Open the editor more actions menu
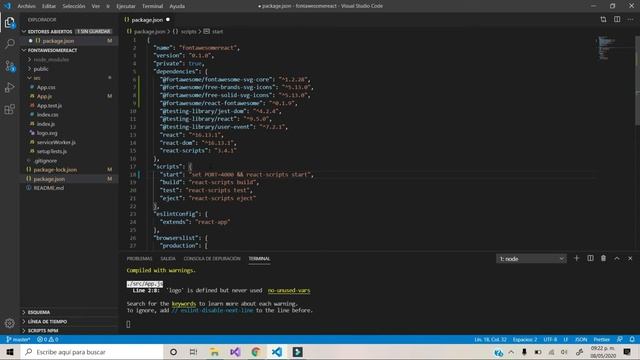 (630, 20)
